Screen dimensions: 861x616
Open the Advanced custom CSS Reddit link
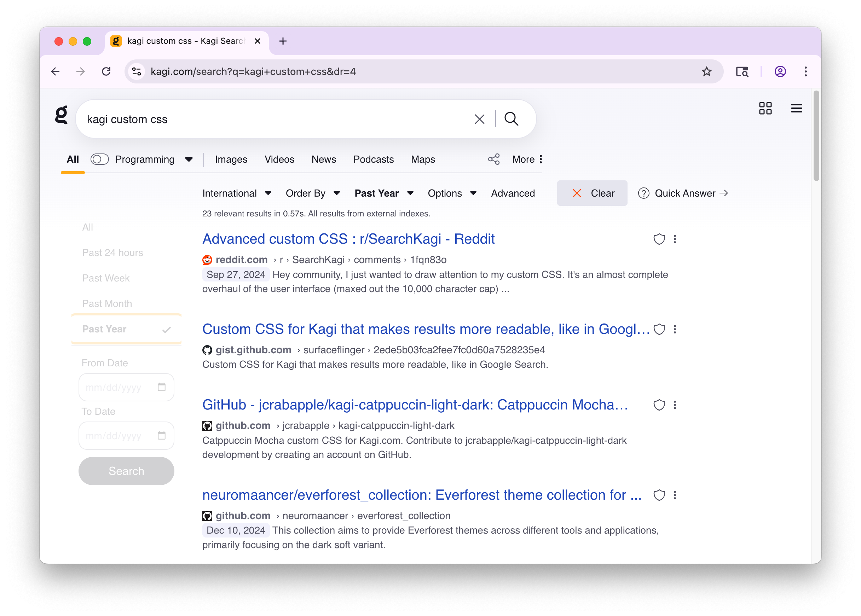click(x=348, y=239)
